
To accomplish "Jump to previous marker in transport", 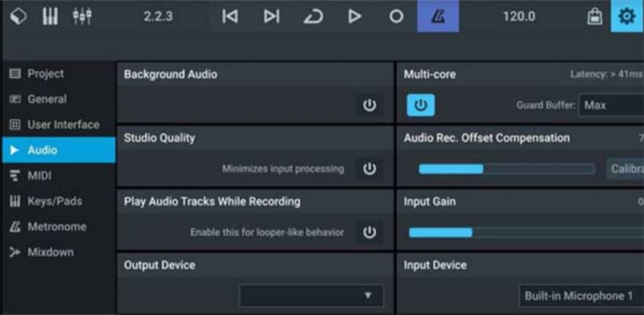I will click(x=230, y=16).
